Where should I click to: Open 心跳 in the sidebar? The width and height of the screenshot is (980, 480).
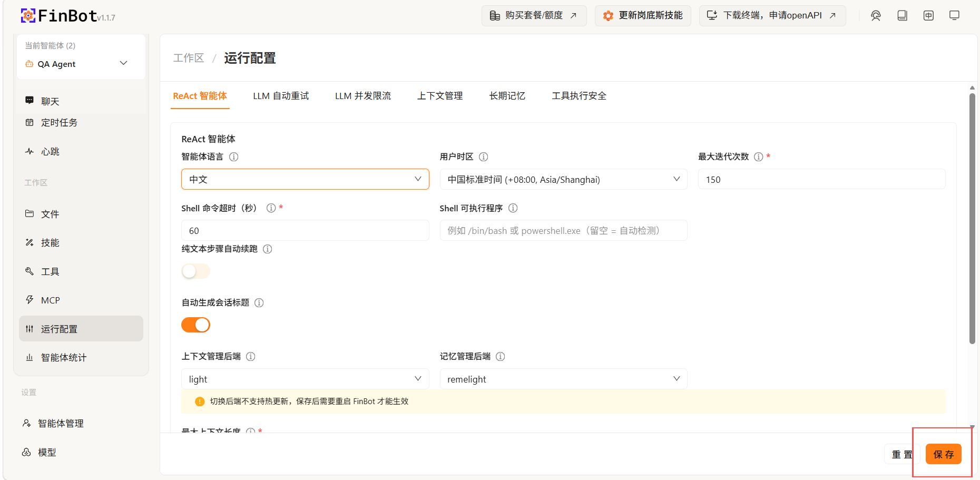81,151
